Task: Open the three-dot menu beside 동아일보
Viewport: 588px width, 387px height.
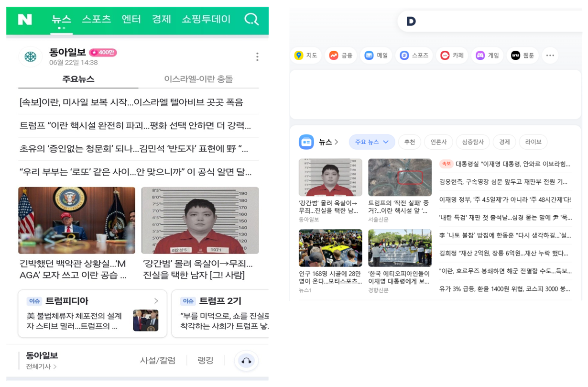Action: point(257,57)
